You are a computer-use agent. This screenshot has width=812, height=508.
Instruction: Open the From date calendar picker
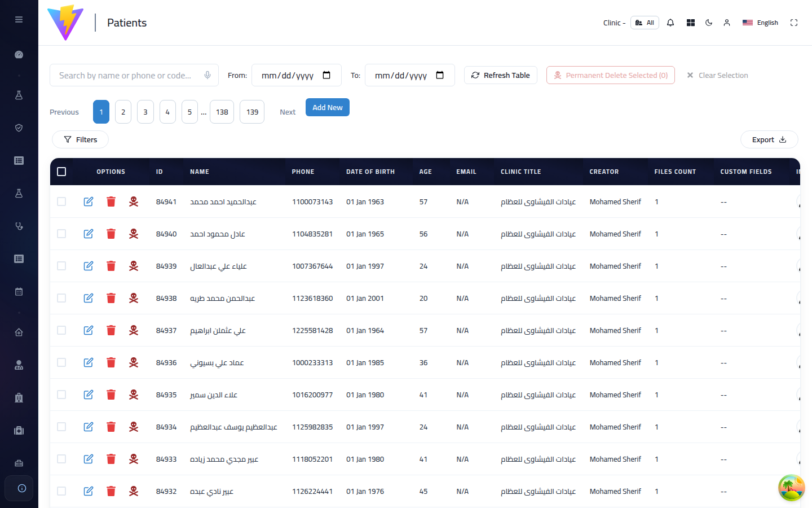326,75
